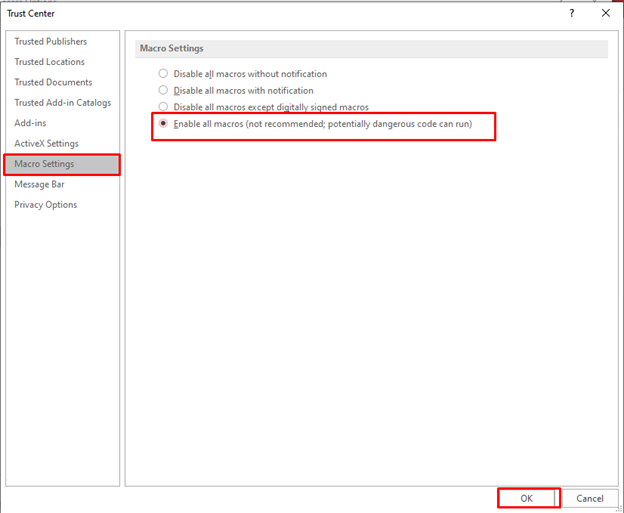Click the question mark help icon
Image resolution: width=624 pixels, height=513 pixels.
[572, 13]
